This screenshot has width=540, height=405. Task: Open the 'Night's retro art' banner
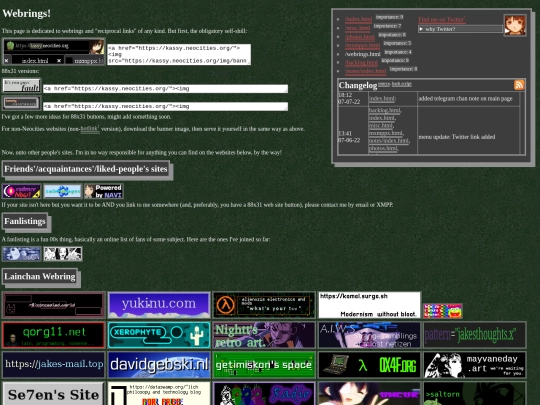(x=264, y=335)
